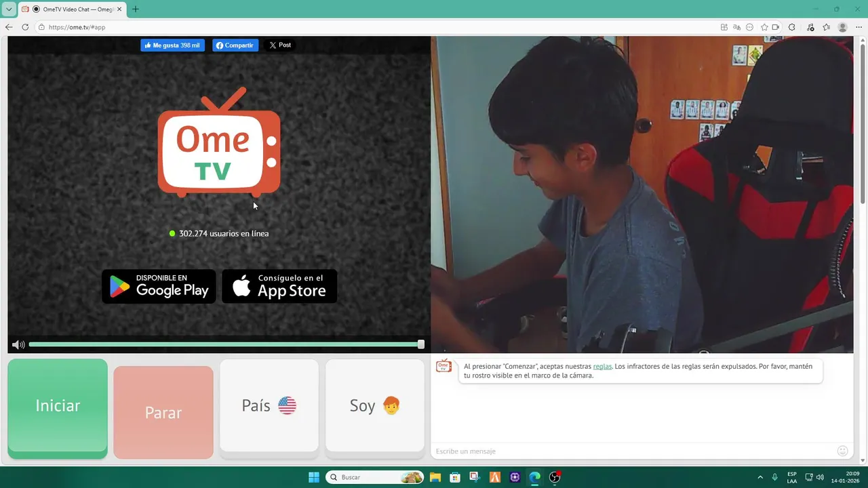The height and width of the screenshot is (488, 868).
Task: Open the Soy gender selector
Action: tap(375, 405)
